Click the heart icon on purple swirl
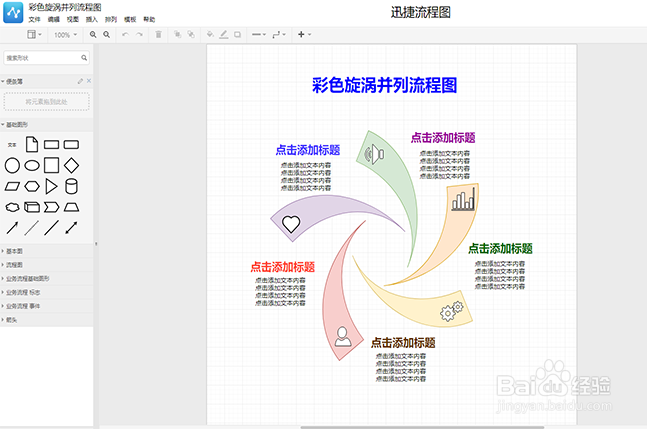Viewport: 647px width, 429px height. coord(291,224)
